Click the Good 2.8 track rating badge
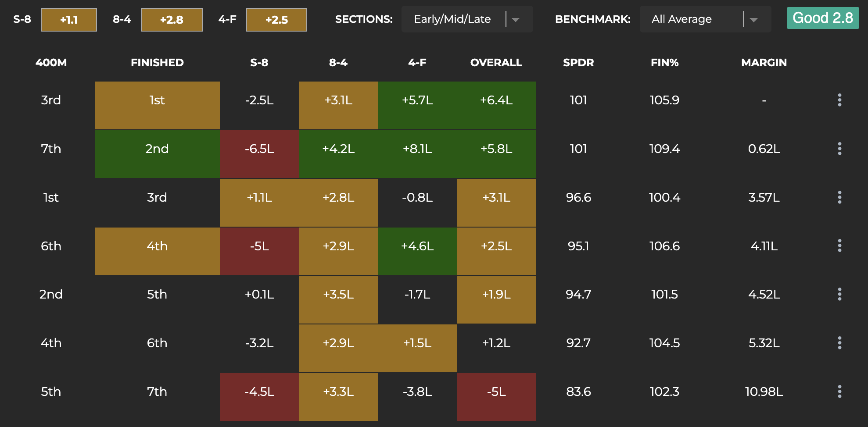The image size is (868, 427). [x=822, y=18]
